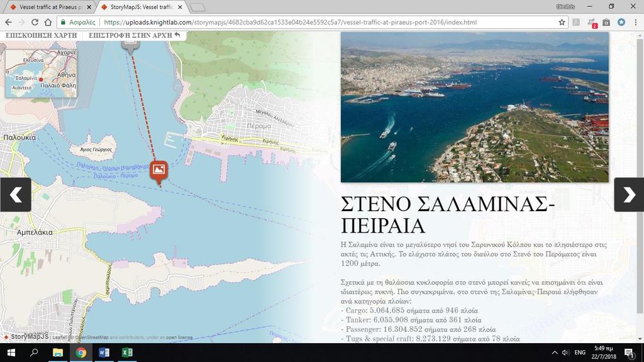Open Excel from the taskbar

(127, 353)
